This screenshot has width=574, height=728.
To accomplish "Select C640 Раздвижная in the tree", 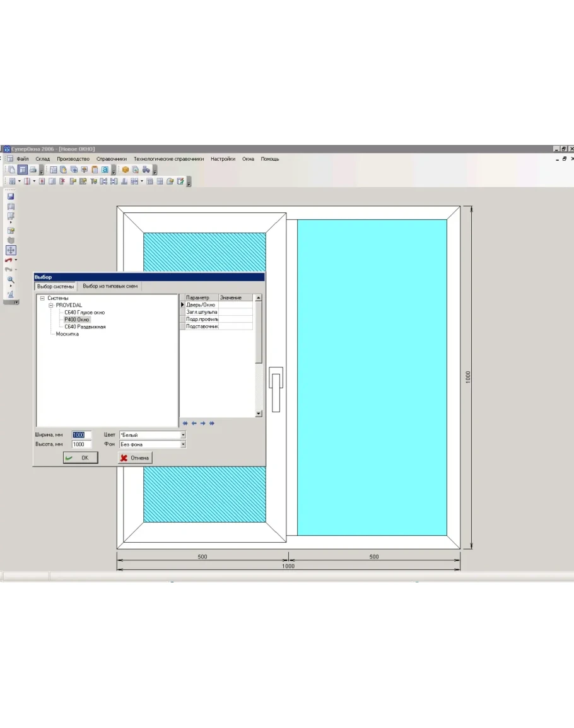I will tap(85, 327).
